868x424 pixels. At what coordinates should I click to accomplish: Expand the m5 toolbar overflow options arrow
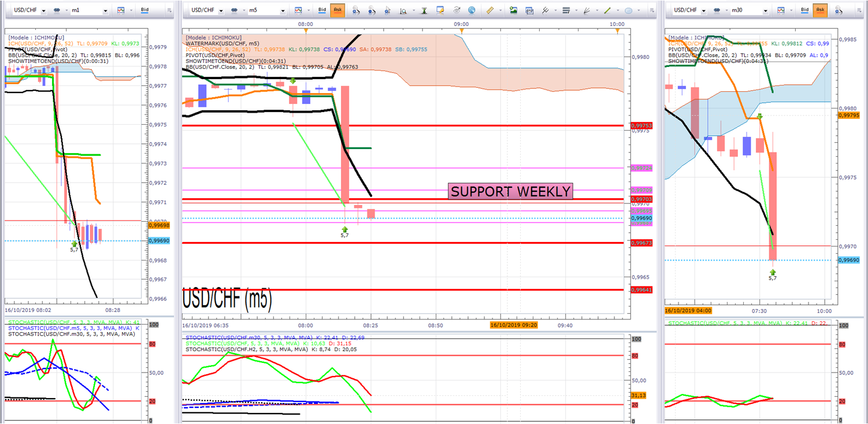click(651, 10)
